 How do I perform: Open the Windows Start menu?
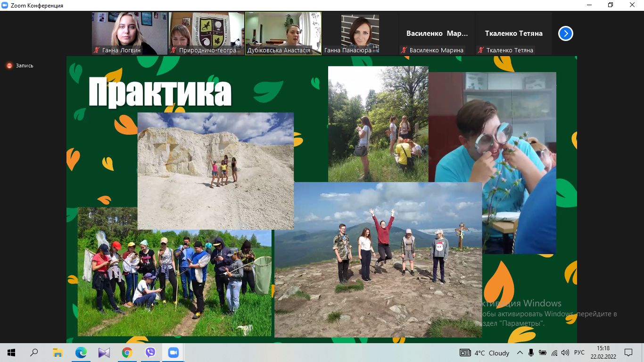11,353
